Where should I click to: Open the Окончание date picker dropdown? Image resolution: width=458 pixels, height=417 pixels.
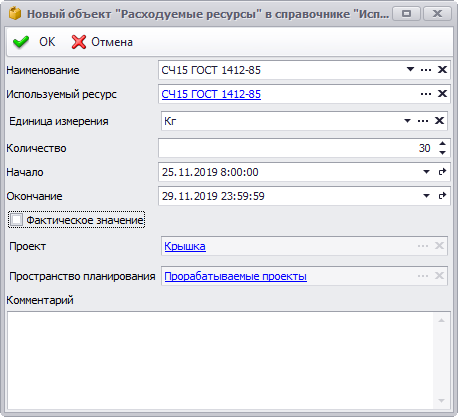pos(426,196)
